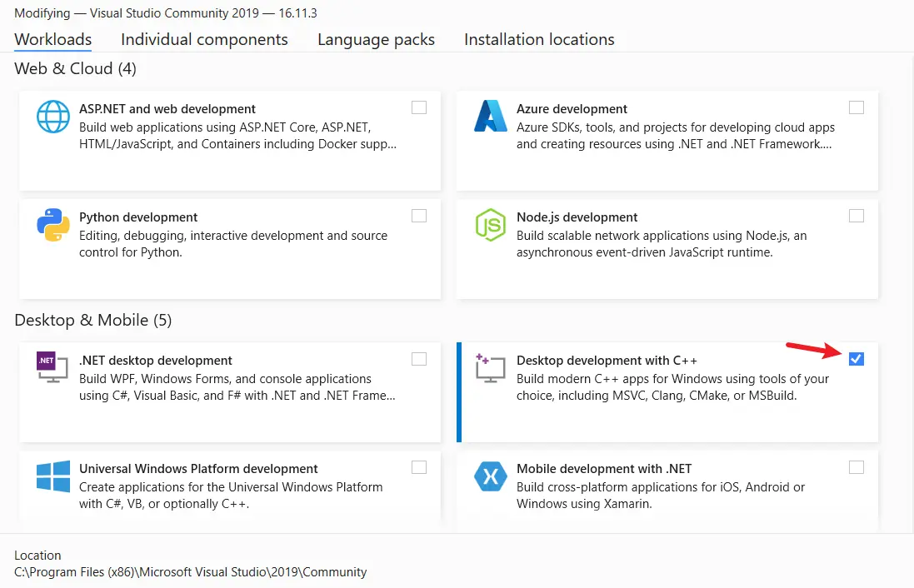
Task: Click the Python development logo icon
Action: pos(53,225)
